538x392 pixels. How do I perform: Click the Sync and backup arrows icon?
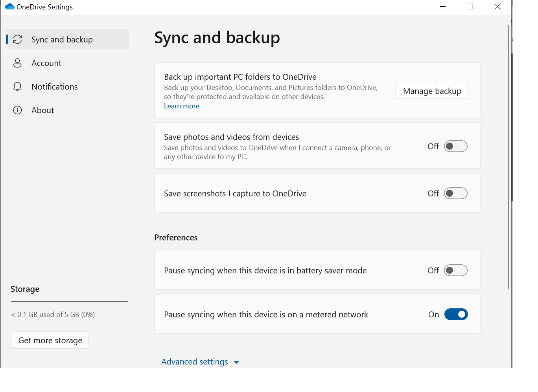pos(18,39)
